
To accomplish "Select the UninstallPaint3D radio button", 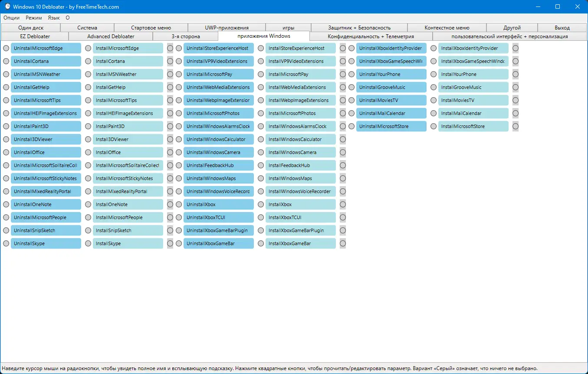I will click(6, 126).
